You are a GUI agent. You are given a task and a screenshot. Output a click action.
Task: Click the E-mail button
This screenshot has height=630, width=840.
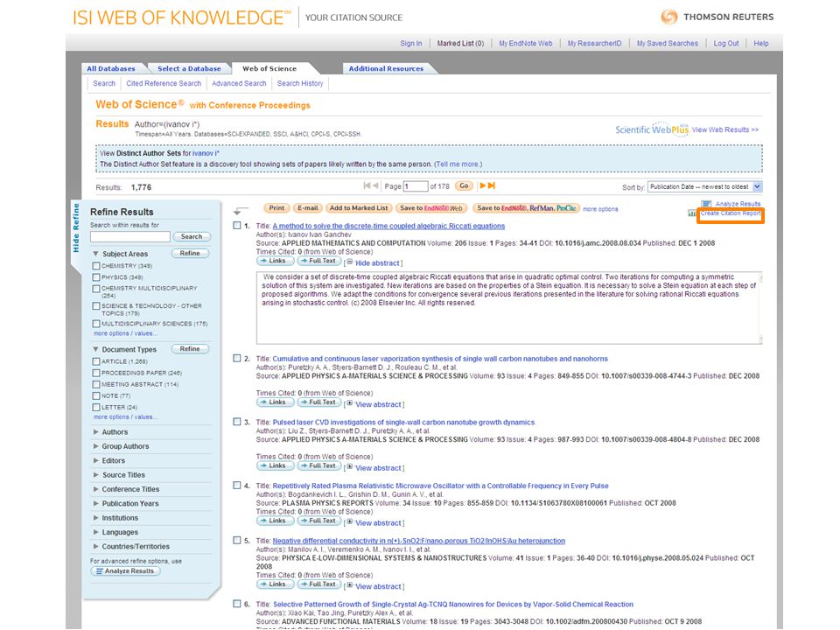tap(307, 208)
